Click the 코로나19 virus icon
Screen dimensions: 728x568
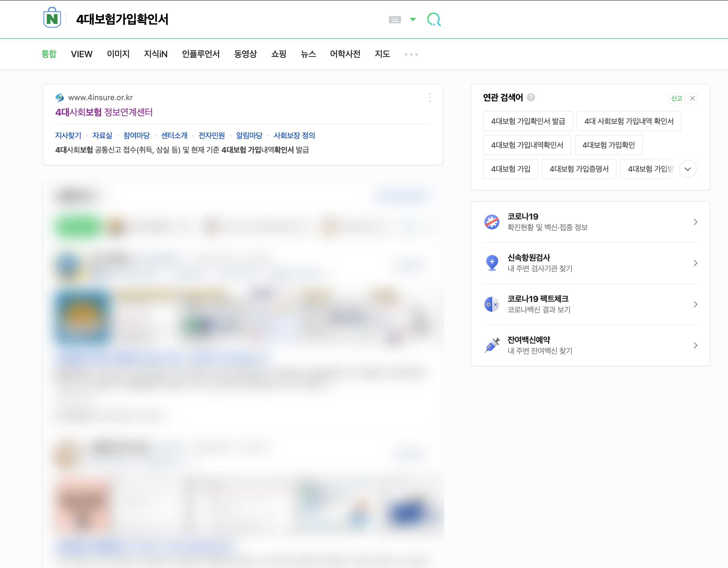pos(492,222)
